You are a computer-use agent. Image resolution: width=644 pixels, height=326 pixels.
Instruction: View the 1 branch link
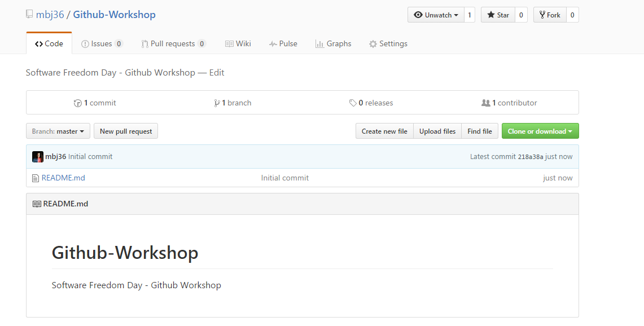coord(233,103)
